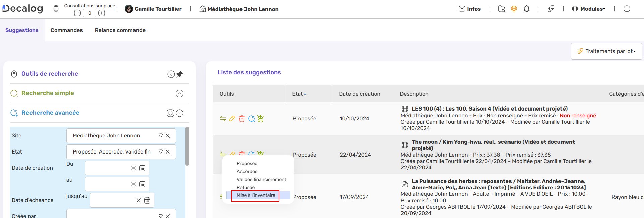Click the cloud folder icon in header
Viewport: 644px width, 218px height.
coord(502,9)
